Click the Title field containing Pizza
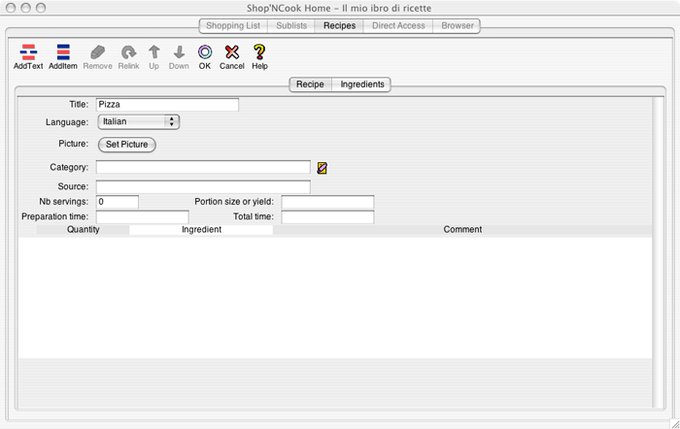Viewport: 680px width, 429px height. (x=167, y=105)
